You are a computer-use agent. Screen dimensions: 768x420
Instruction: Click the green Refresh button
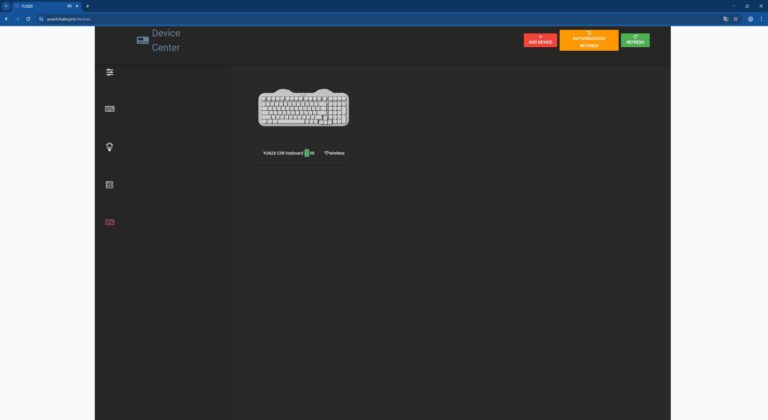[635, 40]
